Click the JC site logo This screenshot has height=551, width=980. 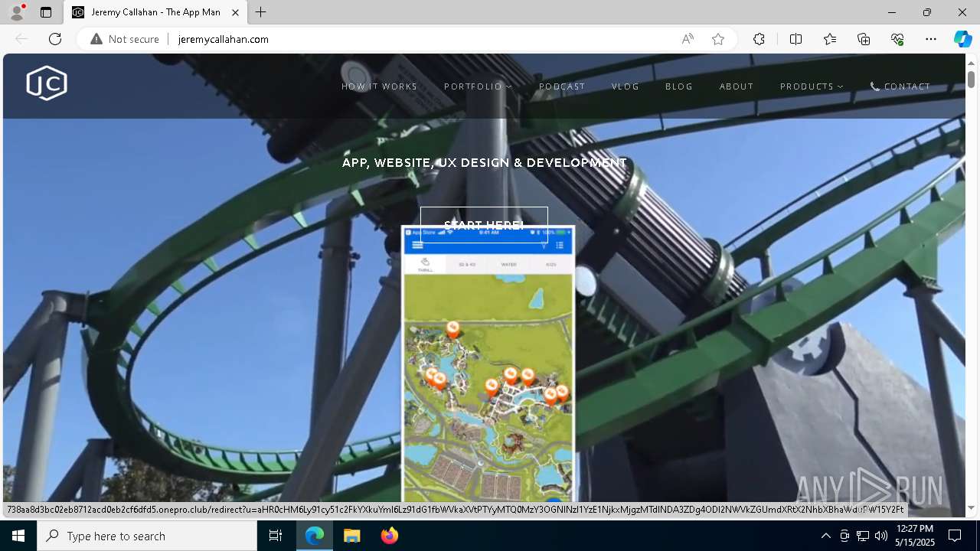[x=47, y=83]
